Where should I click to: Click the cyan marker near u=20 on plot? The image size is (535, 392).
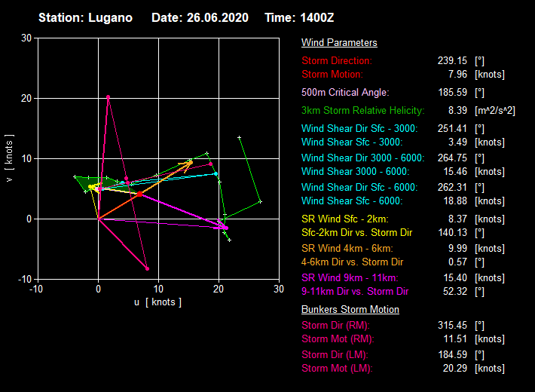[x=216, y=173]
